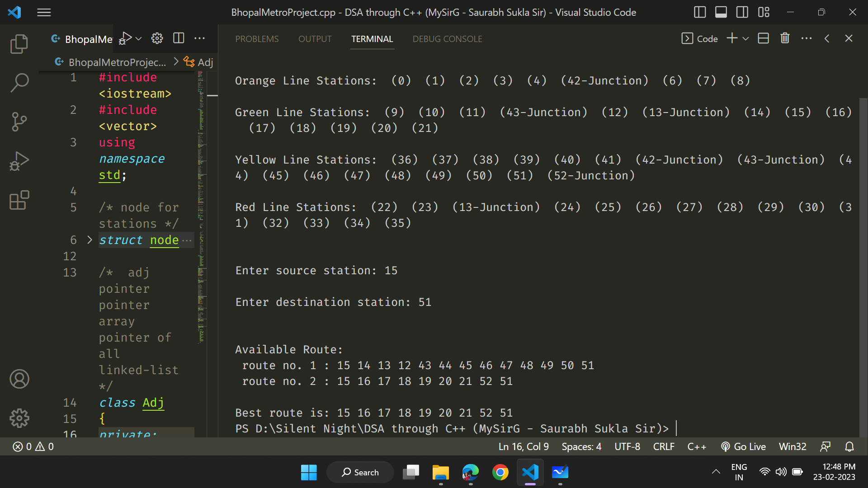Toggle the primary side bar layout button
Screen dimensions: 868x488
699,12
